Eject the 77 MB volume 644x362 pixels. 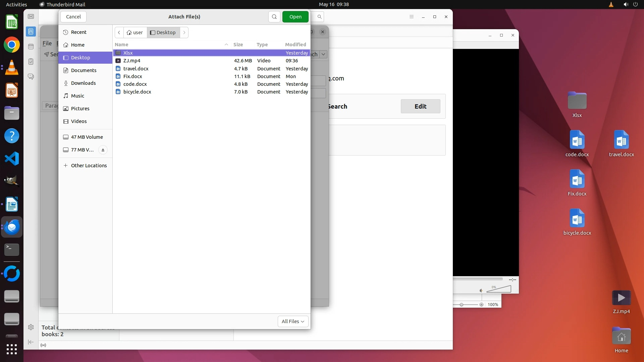(103, 150)
